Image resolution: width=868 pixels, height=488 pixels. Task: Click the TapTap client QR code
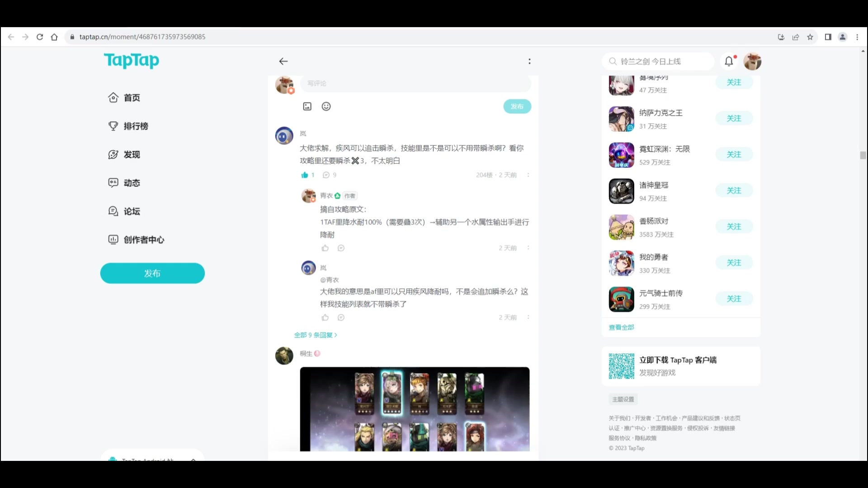click(x=621, y=366)
